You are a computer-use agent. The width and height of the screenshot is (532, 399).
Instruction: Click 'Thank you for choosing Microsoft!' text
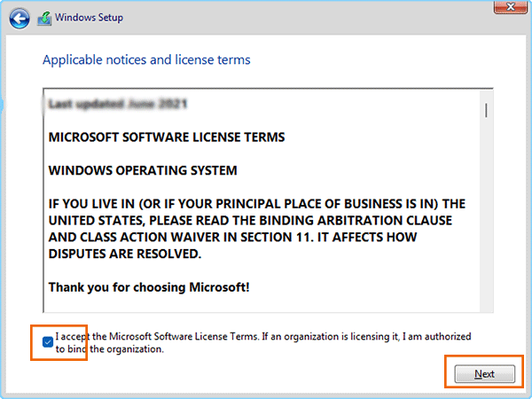click(149, 287)
